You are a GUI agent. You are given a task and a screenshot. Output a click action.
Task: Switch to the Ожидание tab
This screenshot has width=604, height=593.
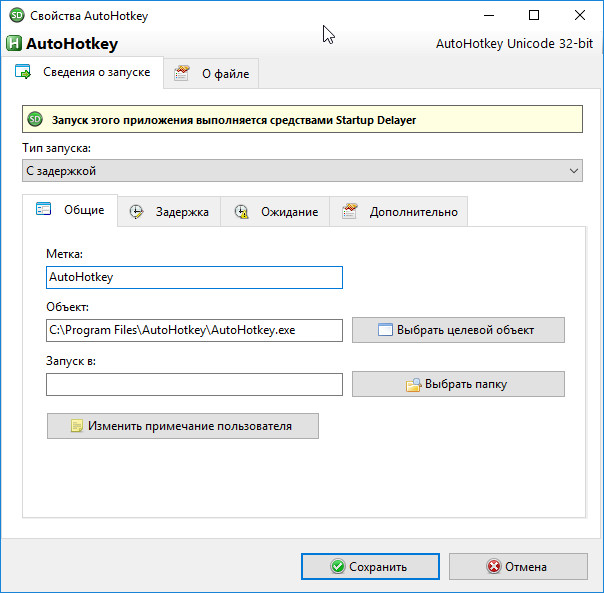click(x=275, y=212)
